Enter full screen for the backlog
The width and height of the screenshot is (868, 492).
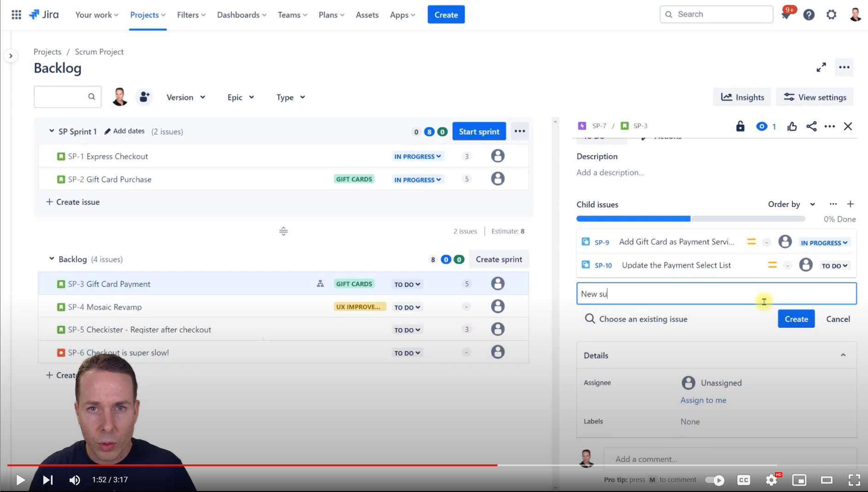(821, 67)
